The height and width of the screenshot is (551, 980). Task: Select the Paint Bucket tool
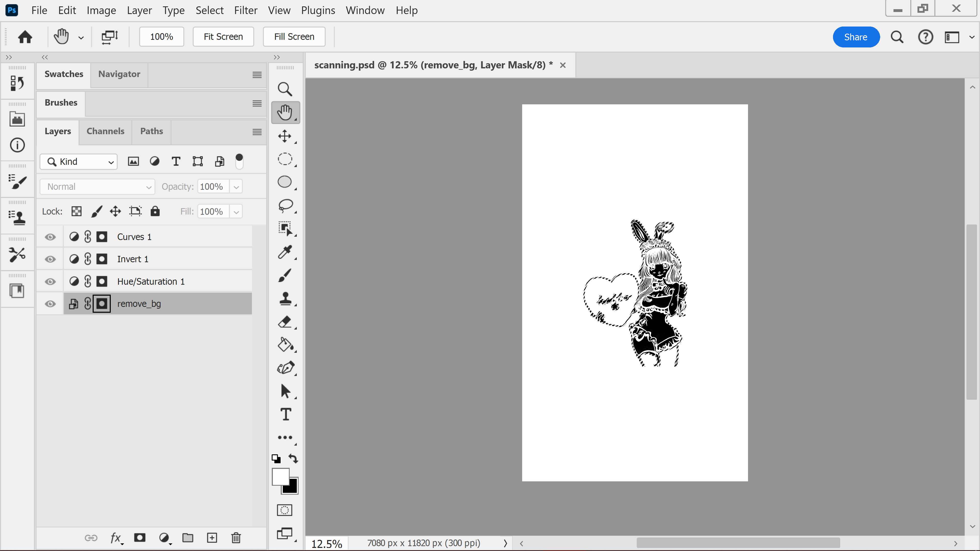[x=285, y=345]
